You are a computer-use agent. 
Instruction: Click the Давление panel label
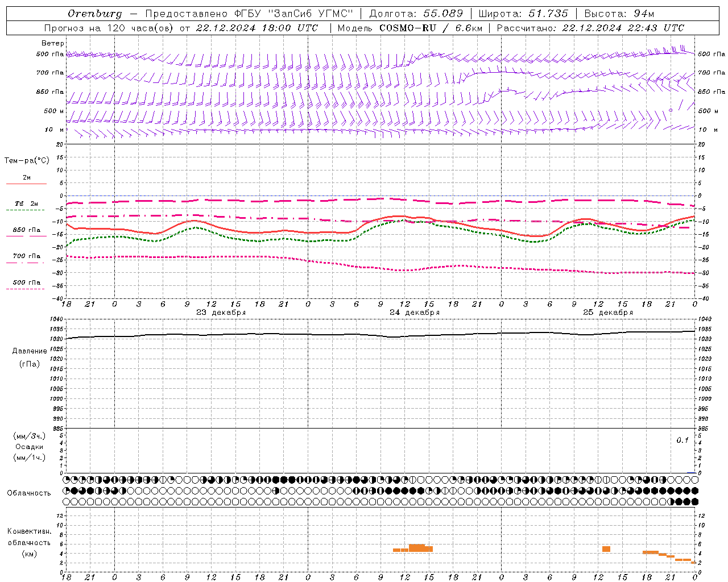click(30, 351)
